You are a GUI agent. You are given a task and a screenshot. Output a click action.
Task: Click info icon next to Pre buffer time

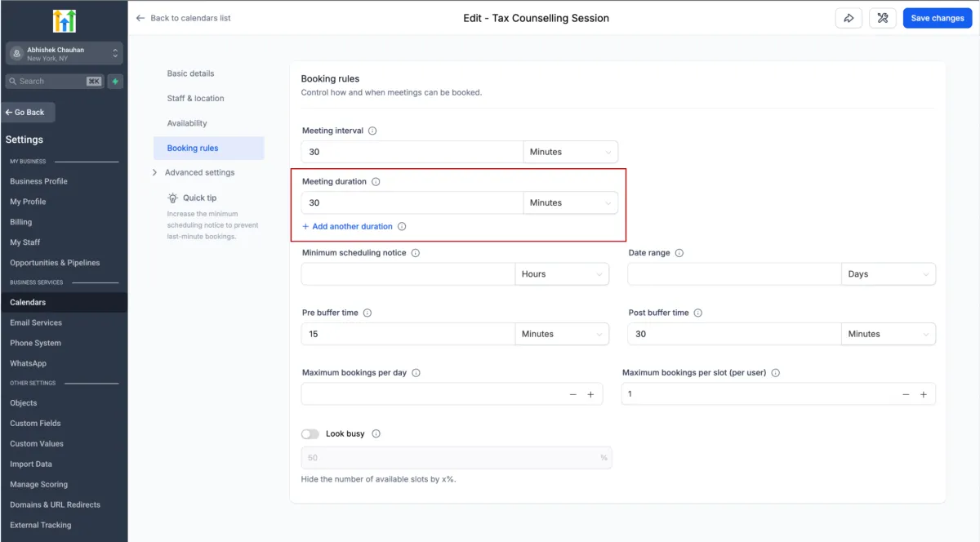[367, 313]
